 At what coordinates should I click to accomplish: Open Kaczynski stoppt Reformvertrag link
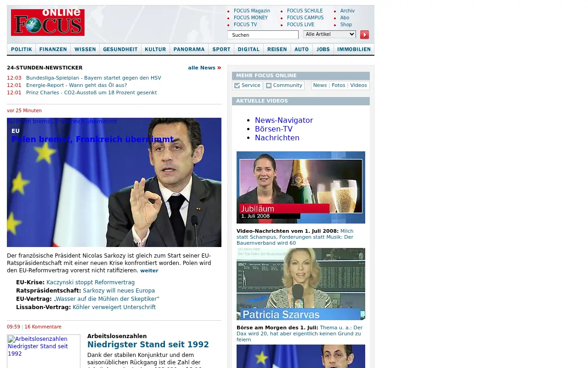pyautogui.click(x=90, y=282)
